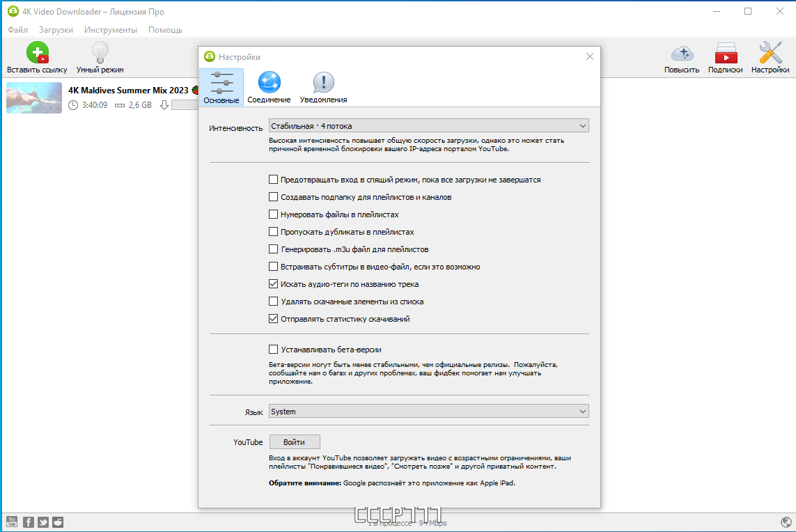Open the Файл menu
This screenshot has height=532, width=796.
point(18,30)
